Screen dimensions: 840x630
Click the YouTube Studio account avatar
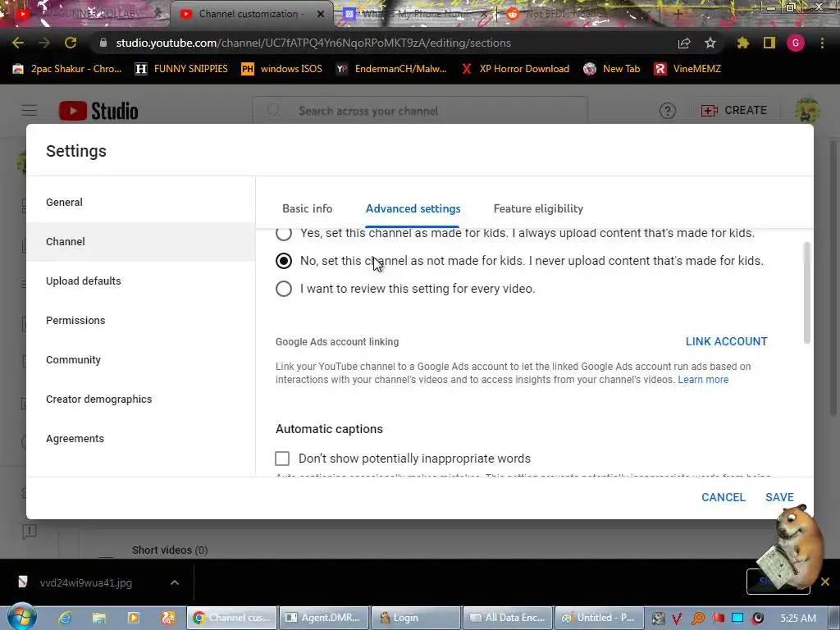(x=807, y=111)
